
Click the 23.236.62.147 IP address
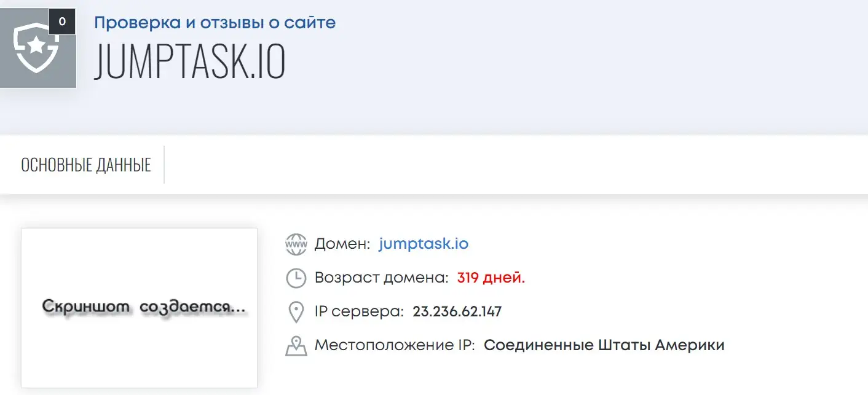click(x=457, y=311)
